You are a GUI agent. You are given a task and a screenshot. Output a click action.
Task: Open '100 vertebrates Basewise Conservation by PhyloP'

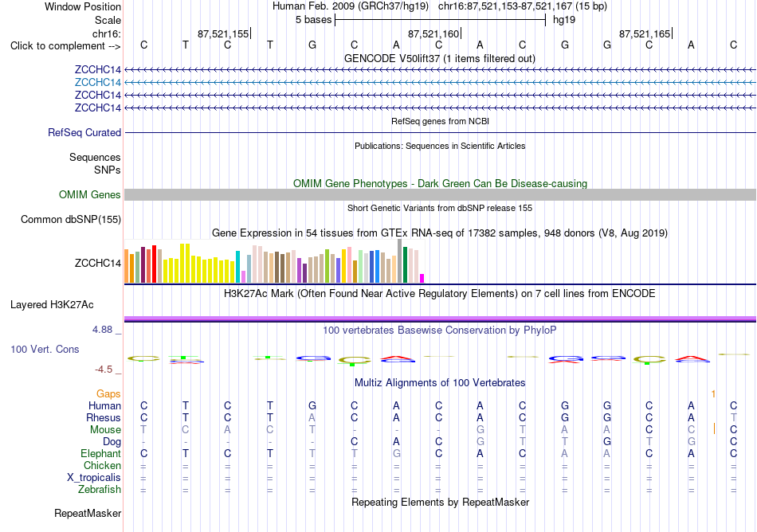[439, 331]
